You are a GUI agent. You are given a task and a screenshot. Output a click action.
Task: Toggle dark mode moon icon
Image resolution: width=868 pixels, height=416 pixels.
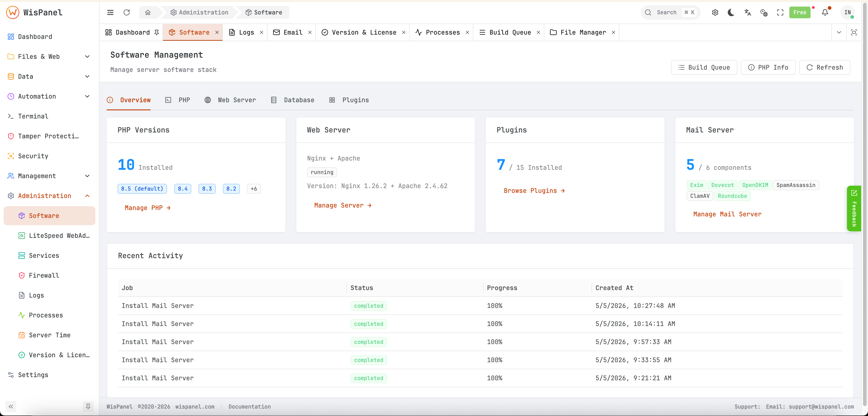(x=731, y=12)
